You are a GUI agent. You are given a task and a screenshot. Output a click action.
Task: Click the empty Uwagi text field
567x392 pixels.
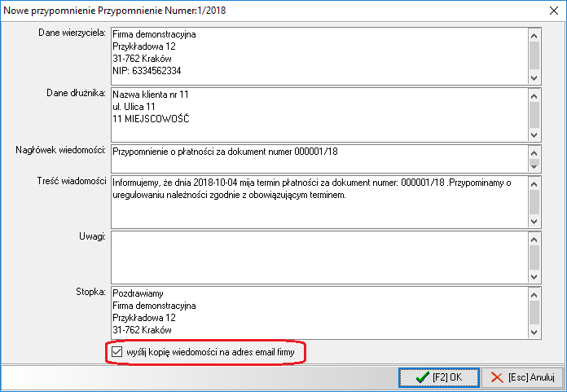[x=318, y=255]
